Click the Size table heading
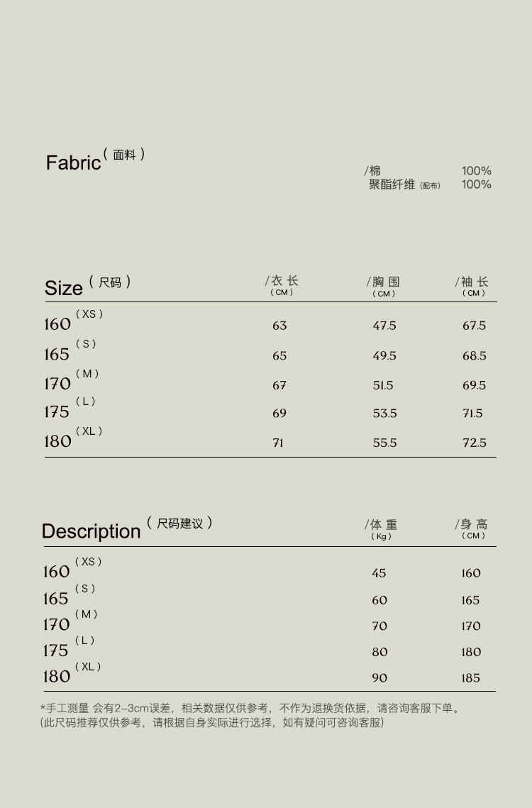The width and height of the screenshot is (532, 808). point(64,287)
